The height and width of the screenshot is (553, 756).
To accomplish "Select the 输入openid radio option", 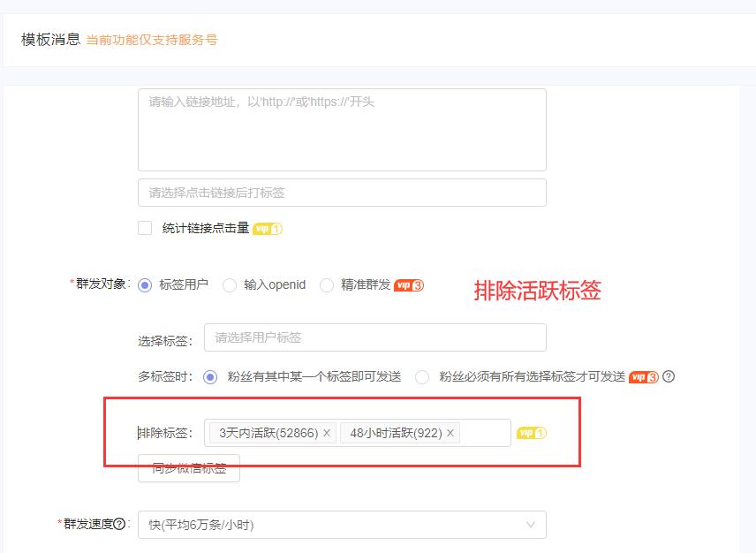I will point(230,285).
